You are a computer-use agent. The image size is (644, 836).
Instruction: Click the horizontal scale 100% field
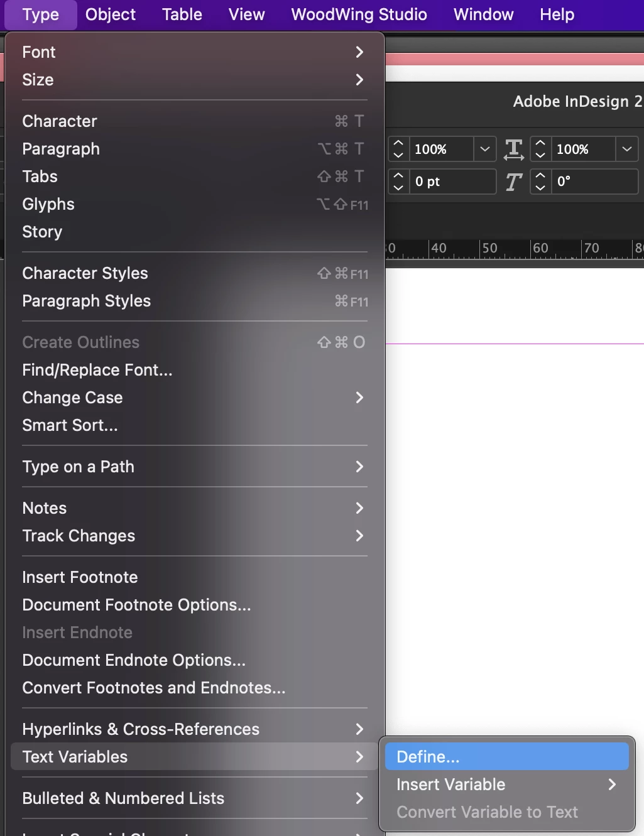442,149
